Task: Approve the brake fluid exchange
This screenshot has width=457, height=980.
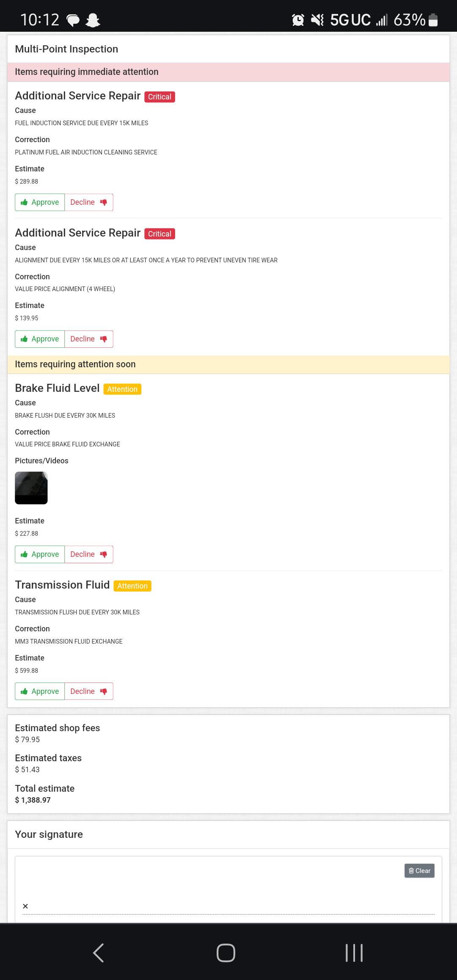Action: pos(40,554)
